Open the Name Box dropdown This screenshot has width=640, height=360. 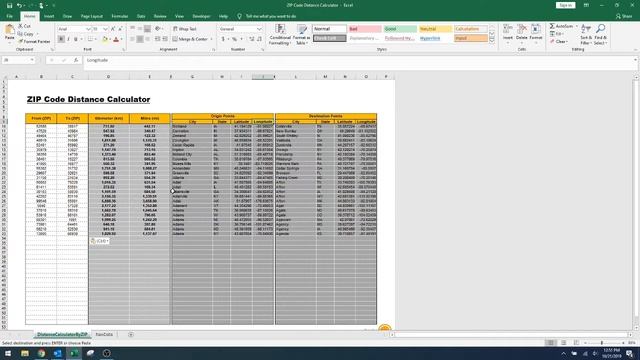[32, 60]
